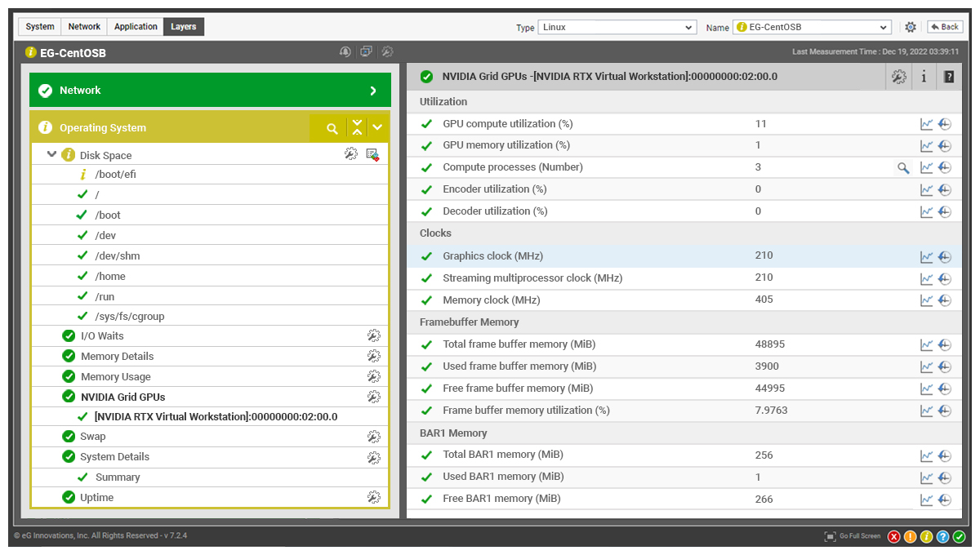
Task: Open the graph for Total BAR1 memory
Action: click(x=926, y=455)
